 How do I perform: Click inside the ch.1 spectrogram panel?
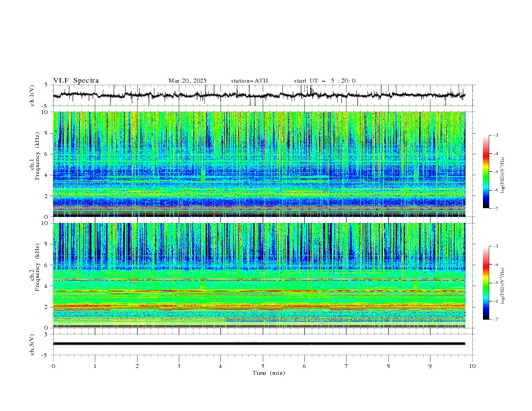[259, 164]
